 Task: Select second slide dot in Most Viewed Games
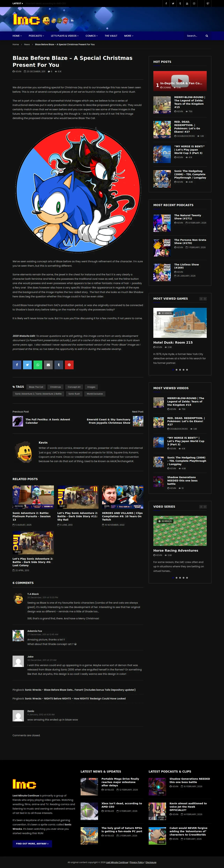click(177, 370)
